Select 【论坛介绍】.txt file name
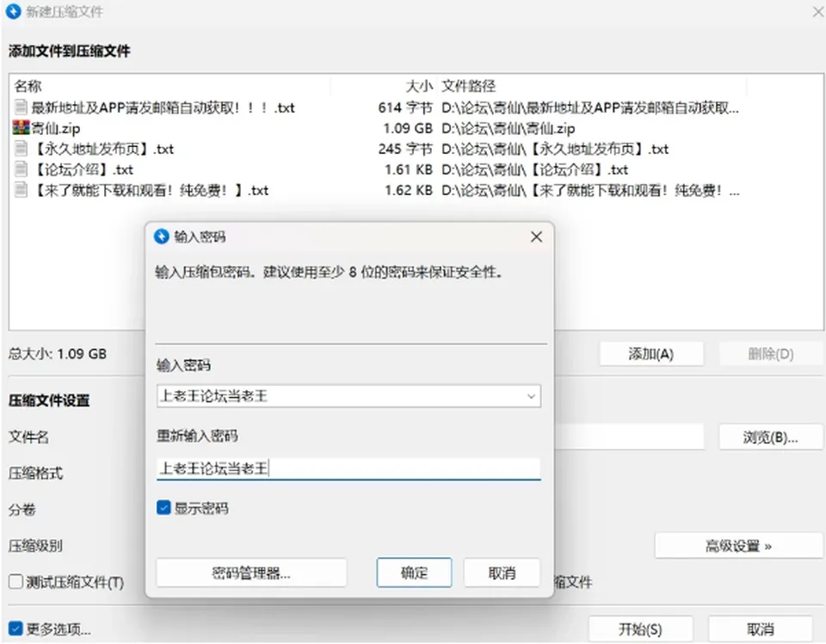826x644 pixels. pyautogui.click(x=83, y=169)
